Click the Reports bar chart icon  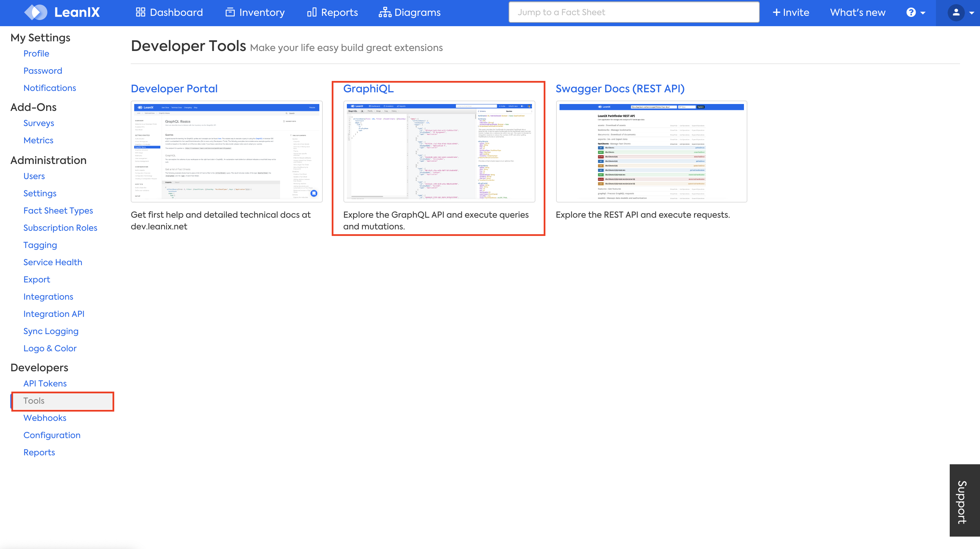point(311,12)
